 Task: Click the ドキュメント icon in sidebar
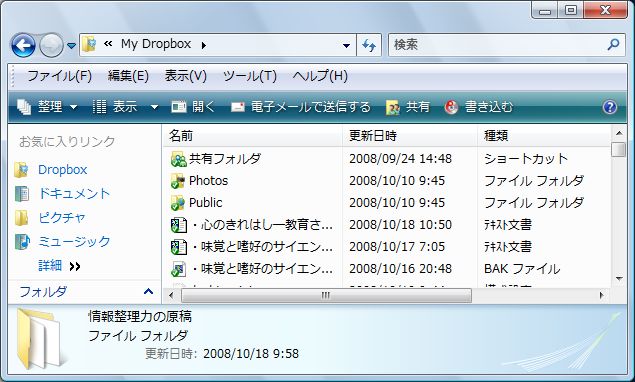(21, 194)
